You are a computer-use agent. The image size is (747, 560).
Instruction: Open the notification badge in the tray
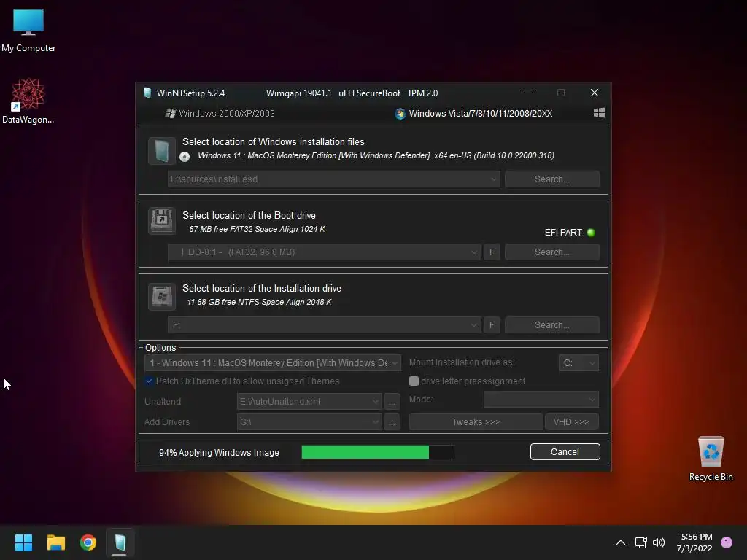pyautogui.click(x=727, y=542)
